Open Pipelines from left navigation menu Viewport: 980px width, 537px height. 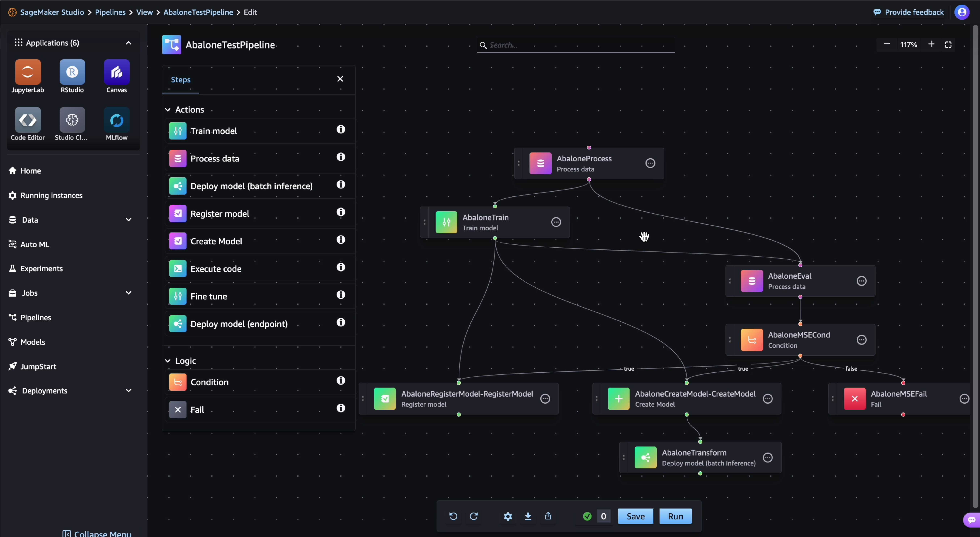pyautogui.click(x=36, y=317)
